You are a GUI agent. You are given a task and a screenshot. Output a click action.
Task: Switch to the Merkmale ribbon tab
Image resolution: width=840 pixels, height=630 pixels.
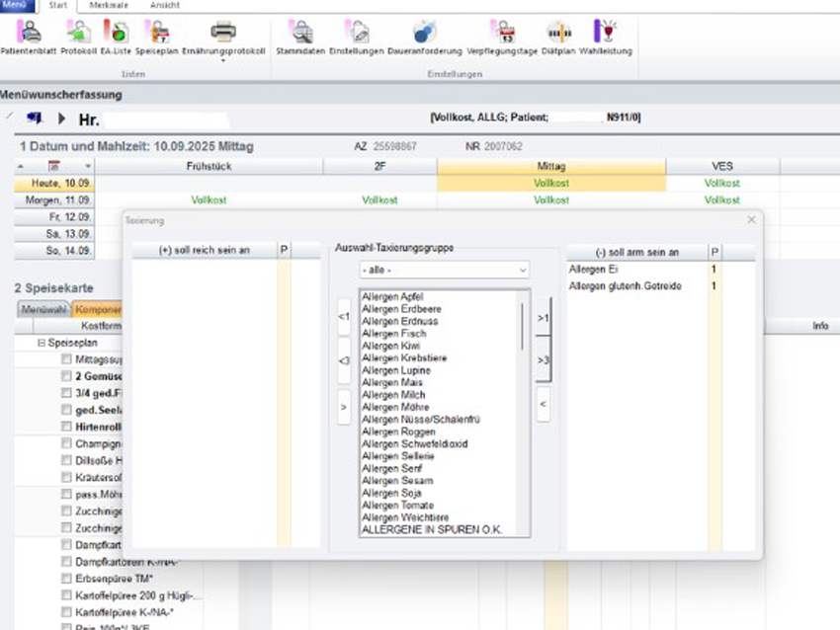107,5
